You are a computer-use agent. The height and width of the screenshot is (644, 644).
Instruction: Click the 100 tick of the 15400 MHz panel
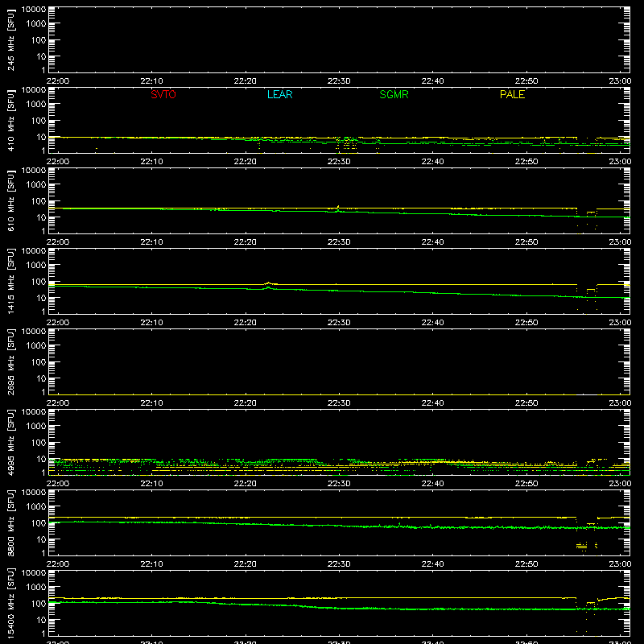39,604
